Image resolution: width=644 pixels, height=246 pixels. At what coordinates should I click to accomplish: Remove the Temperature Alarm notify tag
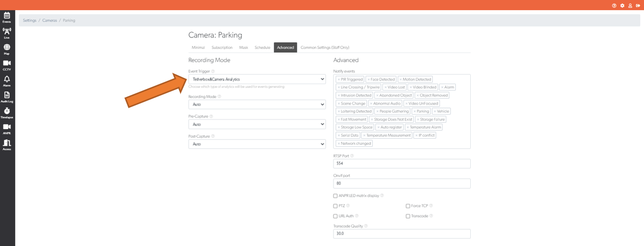[x=408, y=128]
